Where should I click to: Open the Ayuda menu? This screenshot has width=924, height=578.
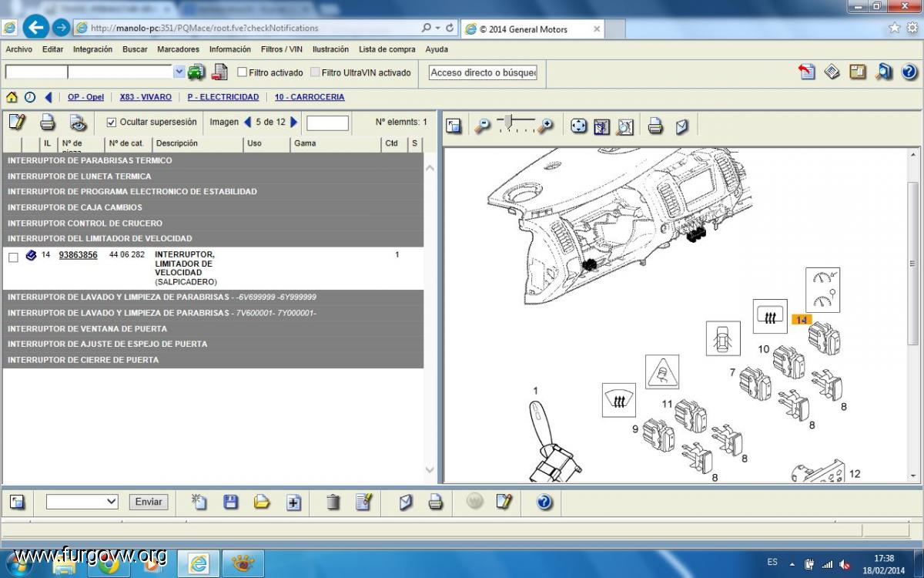tap(437, 49)
